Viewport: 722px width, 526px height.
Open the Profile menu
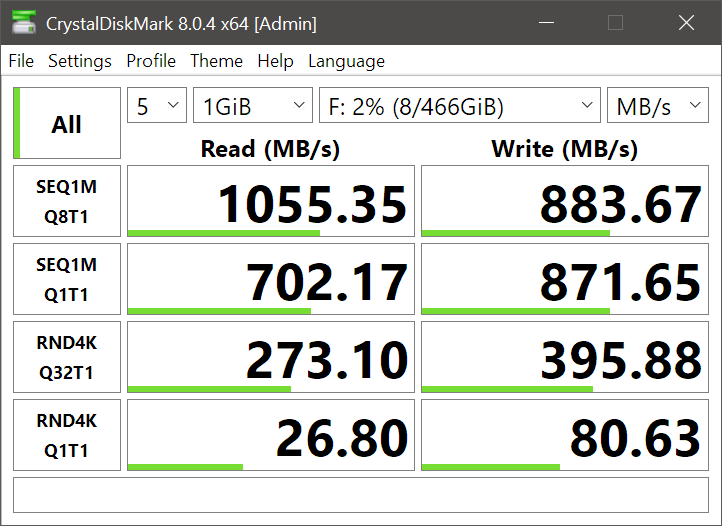(x=151, y=61)
